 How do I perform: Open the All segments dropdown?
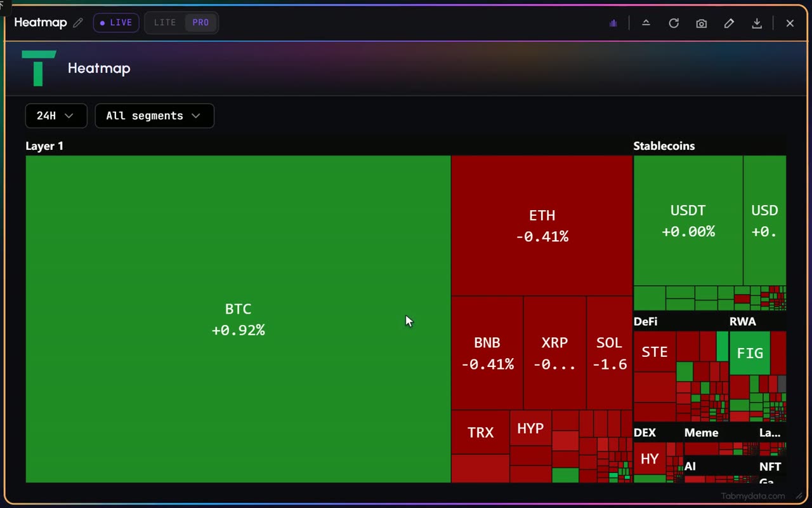click(x=154, y=116)
